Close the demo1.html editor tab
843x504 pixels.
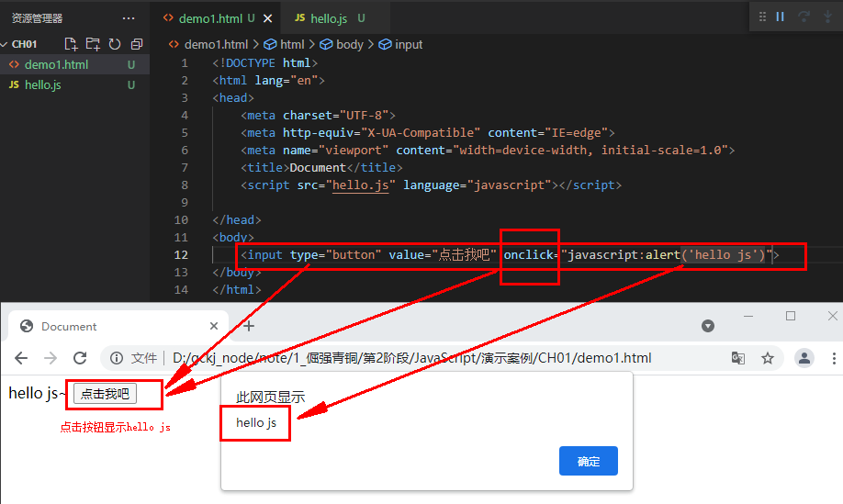[267, 18]
